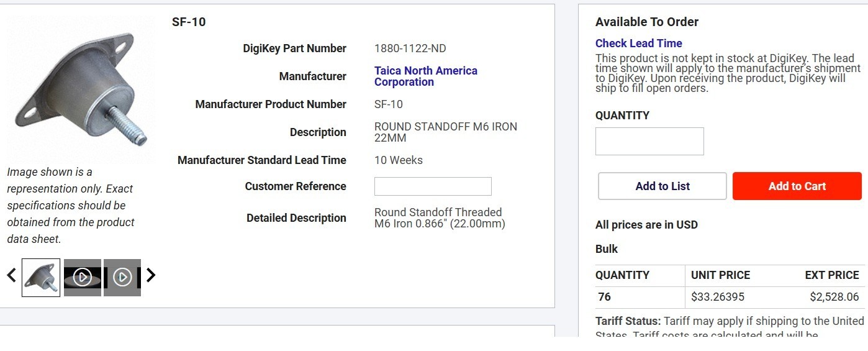Play the first product video thumbnail
This screenshot has width=868, height=351.
[83, 277]
